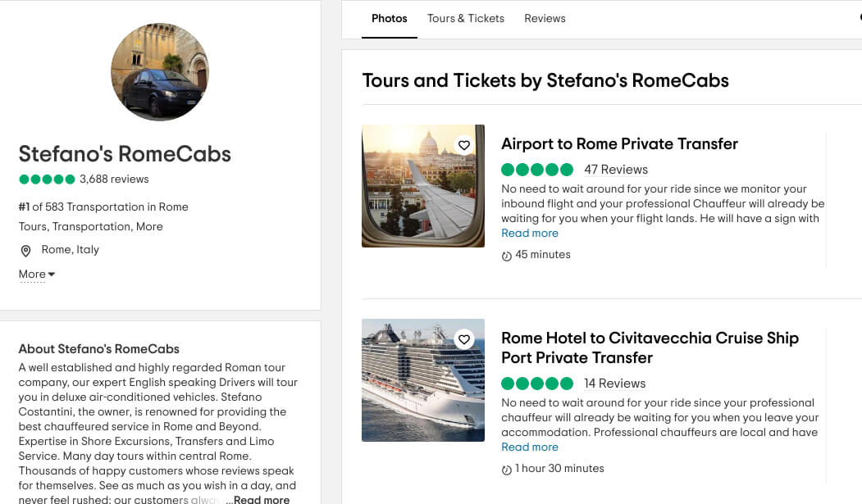Click the map pin icon beside Rome, Italy
Image resolution: width=862 pixels, height=504 pixels.
(x=25, y=251)
